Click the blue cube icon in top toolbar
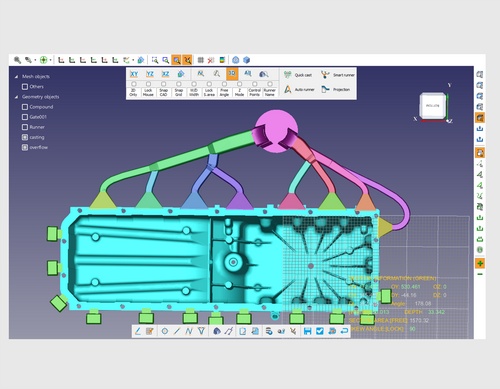The image size is (500, 389). click(246, 60)
